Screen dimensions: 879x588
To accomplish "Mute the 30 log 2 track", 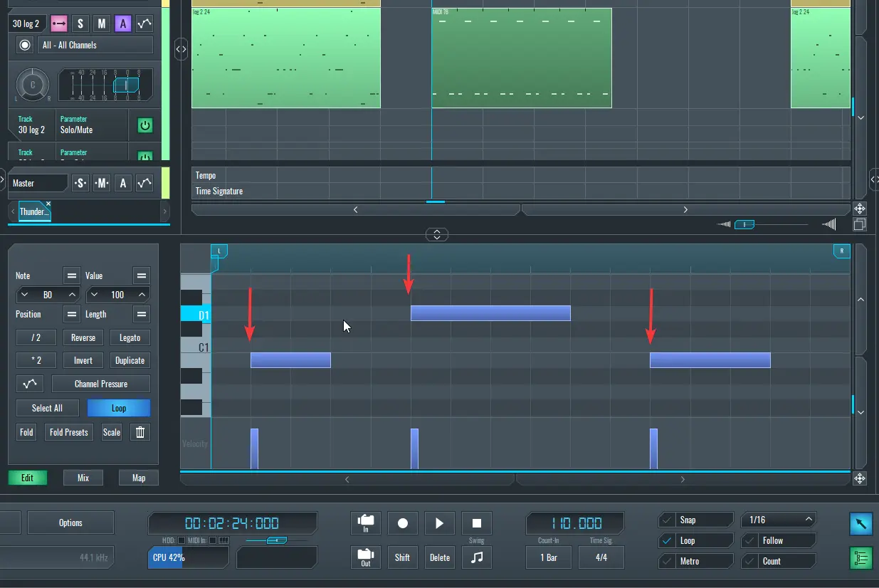I will (x=102, y=23).
